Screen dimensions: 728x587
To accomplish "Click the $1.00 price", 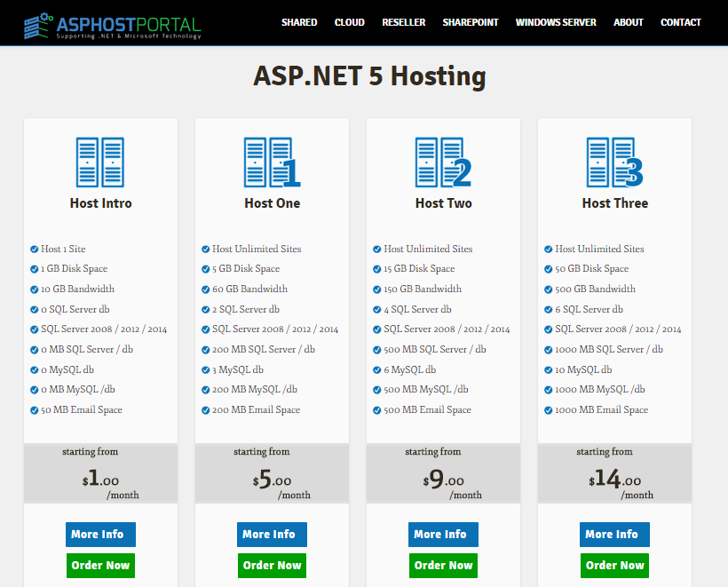I will [x=100, y=479].
